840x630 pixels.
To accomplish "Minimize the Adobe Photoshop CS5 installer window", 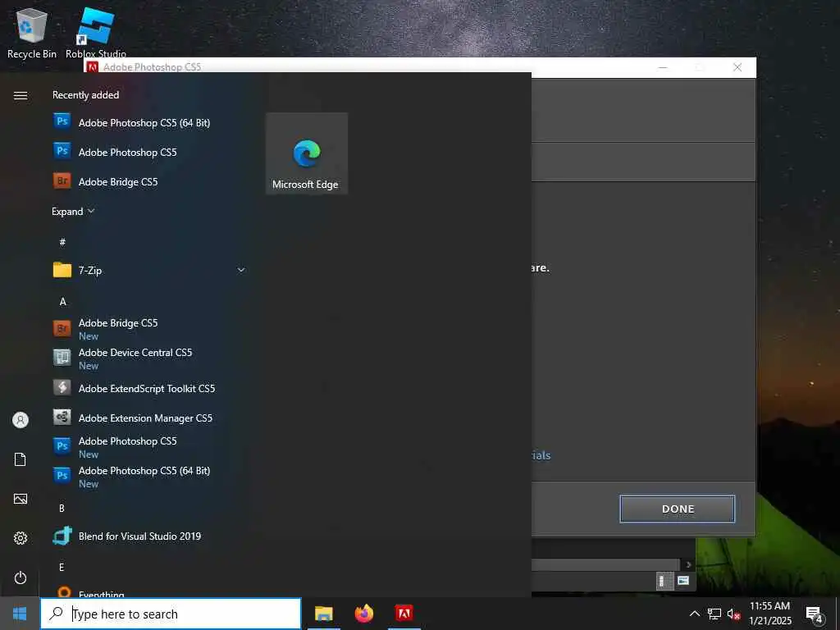I will (x=663, y=67).
